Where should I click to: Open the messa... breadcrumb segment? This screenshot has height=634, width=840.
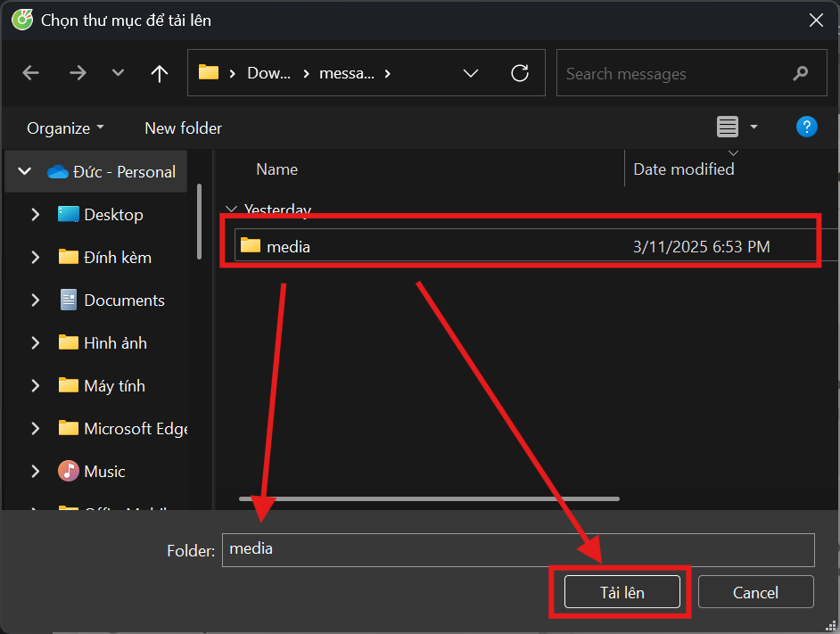coord(347,73)
